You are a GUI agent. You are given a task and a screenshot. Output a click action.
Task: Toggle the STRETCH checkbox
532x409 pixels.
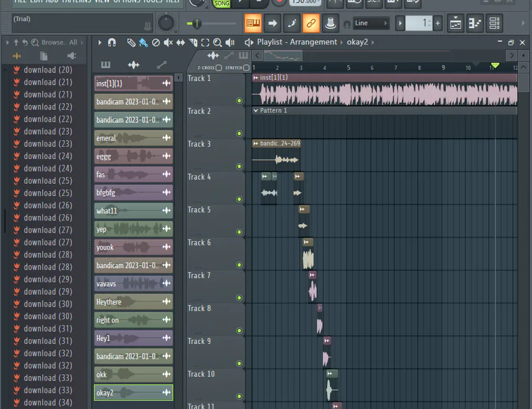246,67
